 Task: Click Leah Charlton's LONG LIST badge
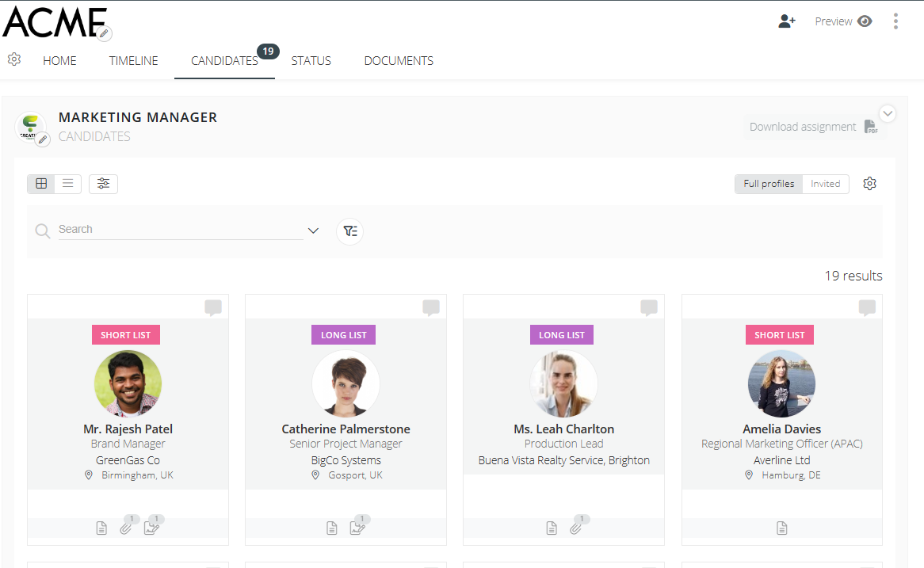562,334
